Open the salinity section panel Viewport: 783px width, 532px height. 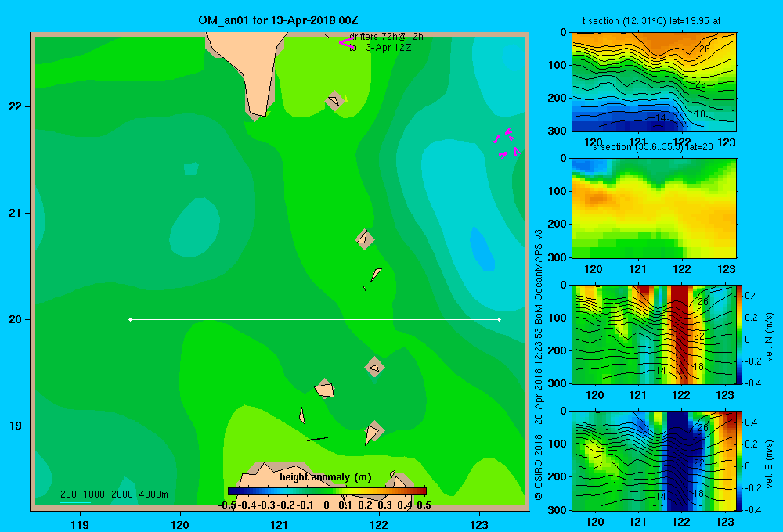654,208
